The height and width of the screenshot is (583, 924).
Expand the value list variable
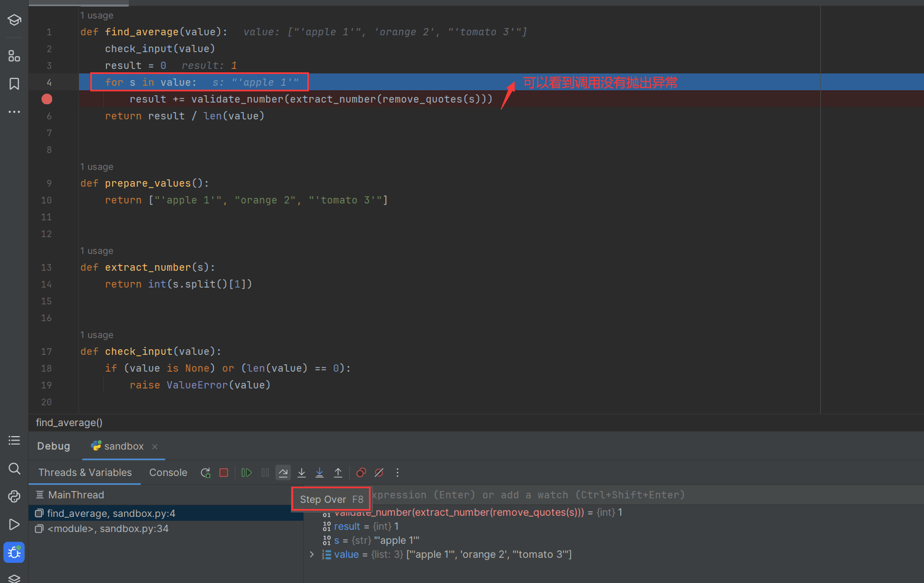coord(312,554)
